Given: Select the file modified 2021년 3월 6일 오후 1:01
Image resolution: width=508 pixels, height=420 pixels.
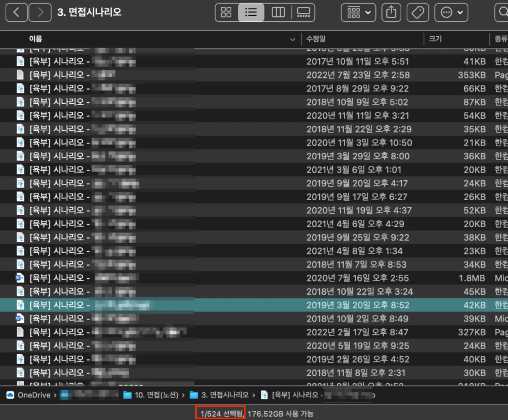Looking at the screenshot, I should click(254, 170).
